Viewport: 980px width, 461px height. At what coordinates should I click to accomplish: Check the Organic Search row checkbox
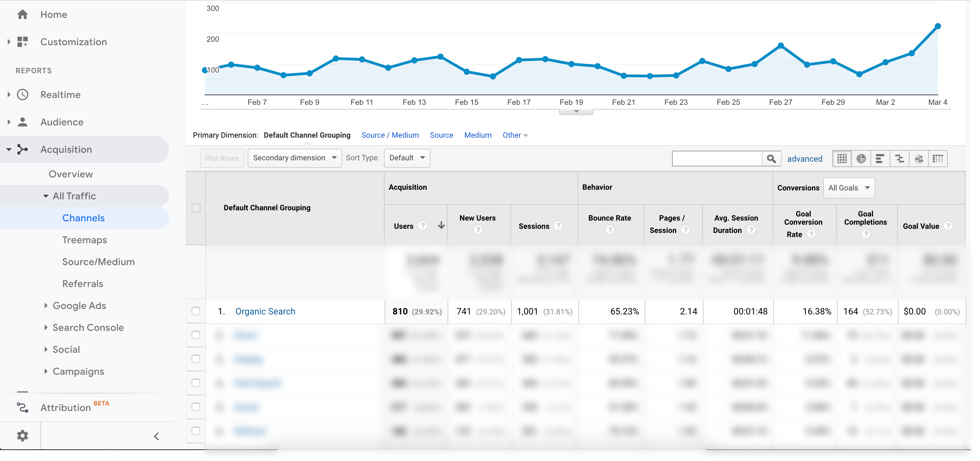[x=196, y=311]
